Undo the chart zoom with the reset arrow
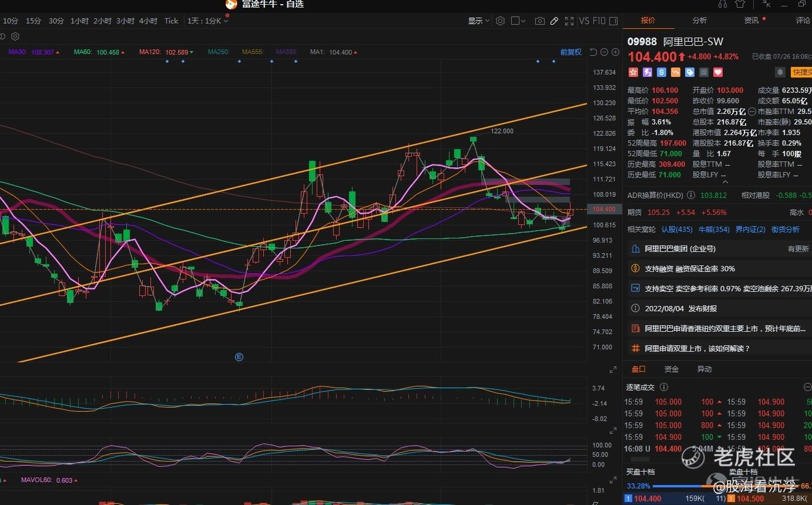This screenshot has height=505, width=812. click(593, 52)
